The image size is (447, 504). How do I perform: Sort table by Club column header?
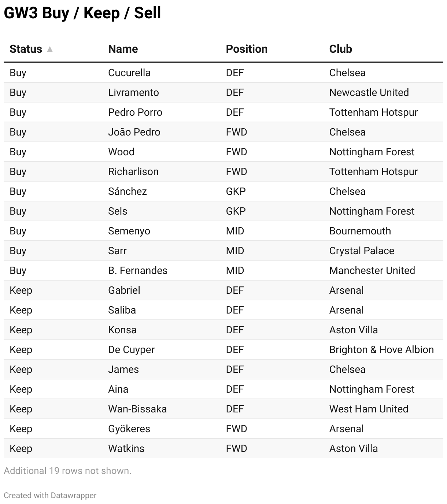point(340,49)
